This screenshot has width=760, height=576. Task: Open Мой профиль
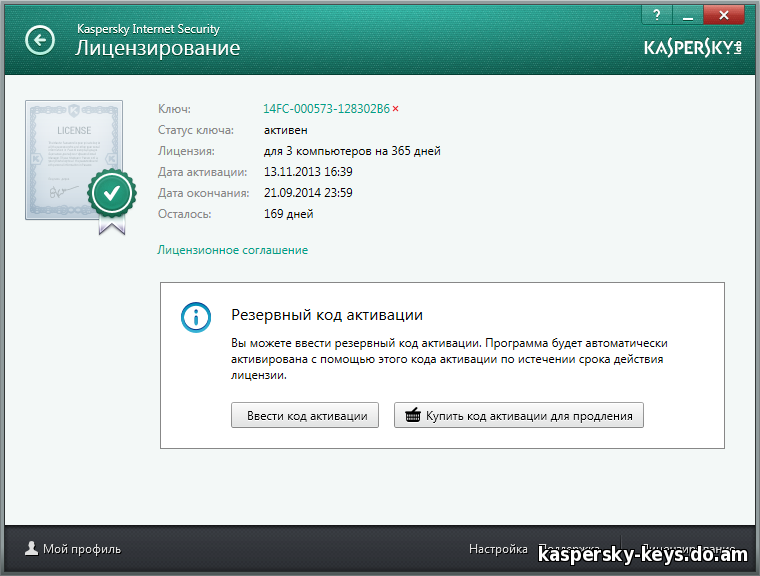click(73, 549)
